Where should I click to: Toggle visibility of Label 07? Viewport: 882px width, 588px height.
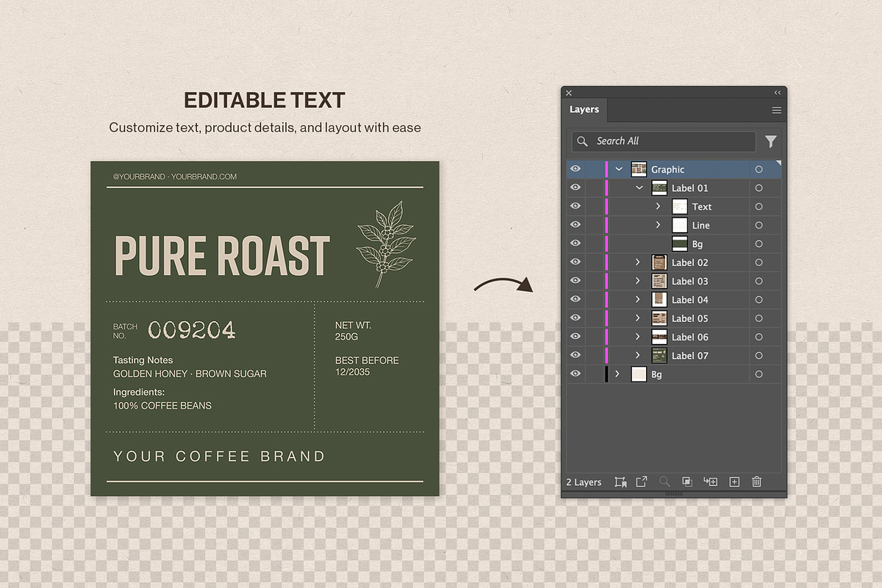click(x=576, y=356)
